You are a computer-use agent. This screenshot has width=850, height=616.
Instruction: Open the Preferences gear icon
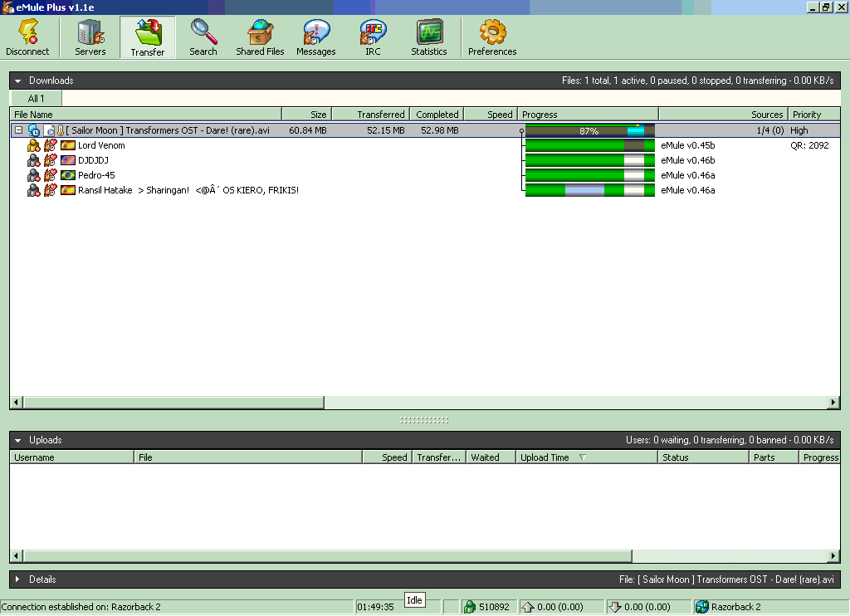(x=492, y=37)
